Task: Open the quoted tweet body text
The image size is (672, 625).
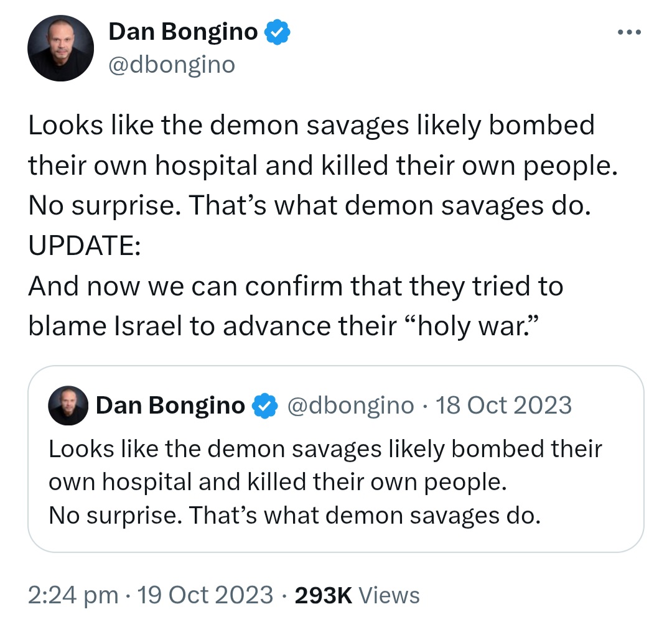Action: click(x=325, y=482)
